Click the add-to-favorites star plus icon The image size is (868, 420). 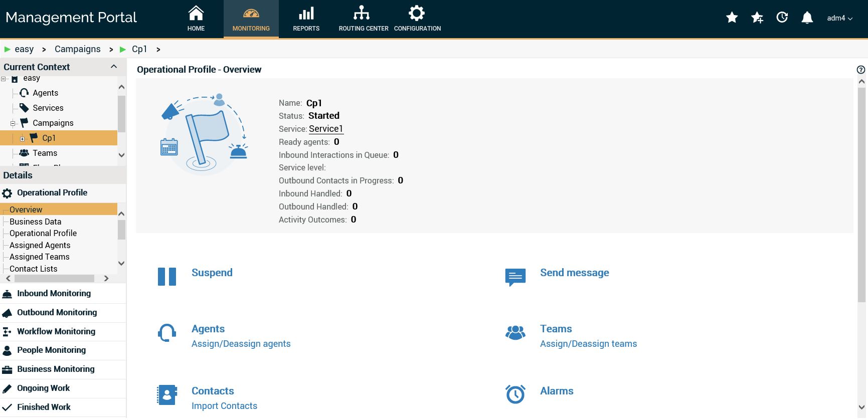[x=757, y=18]
